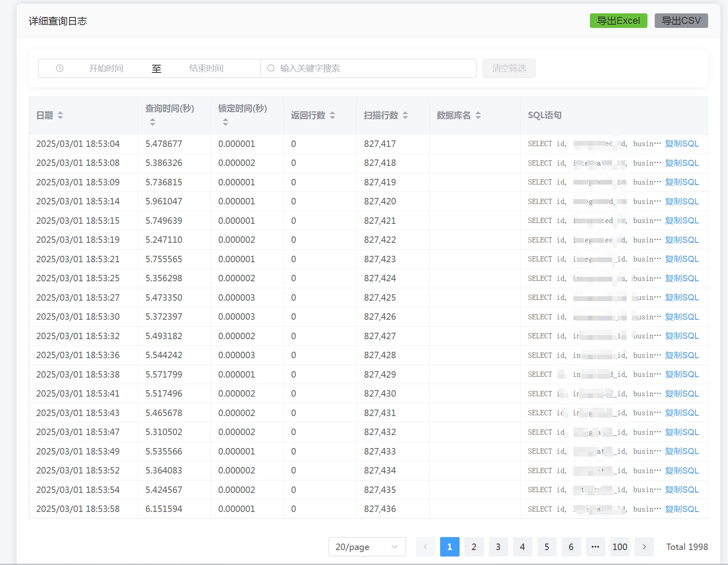Image resolution: width=728 pixels, height=565 pixels.
Task: Click the 扫描行数 column sort icon
Action: [405, 115]
